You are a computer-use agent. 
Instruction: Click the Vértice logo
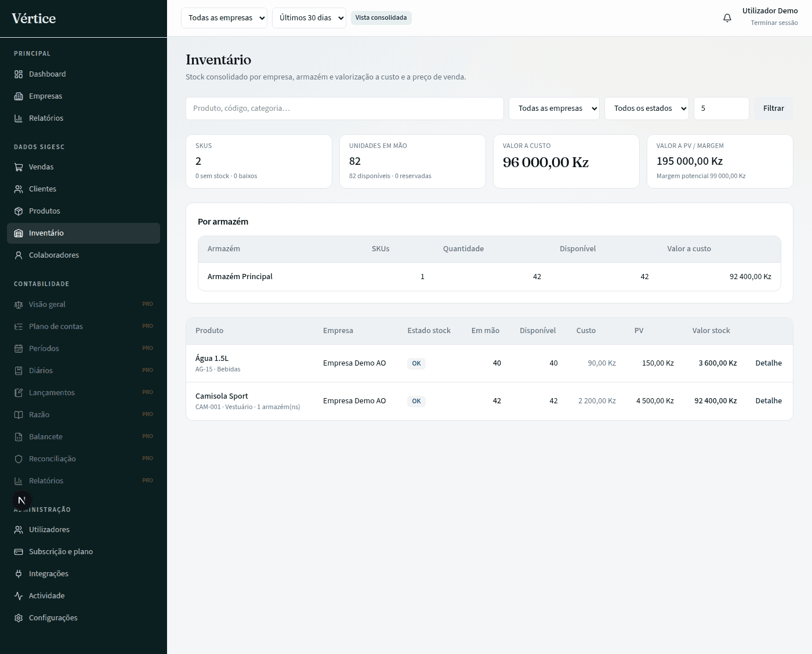(34, 19)
